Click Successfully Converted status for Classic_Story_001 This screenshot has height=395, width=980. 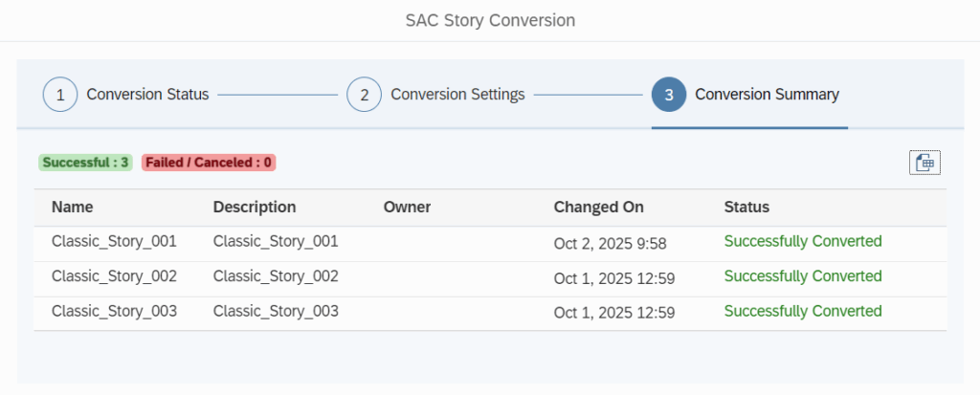click(802, 242)
